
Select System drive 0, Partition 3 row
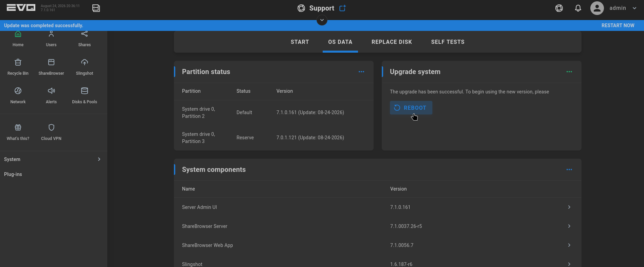(274, 138)
